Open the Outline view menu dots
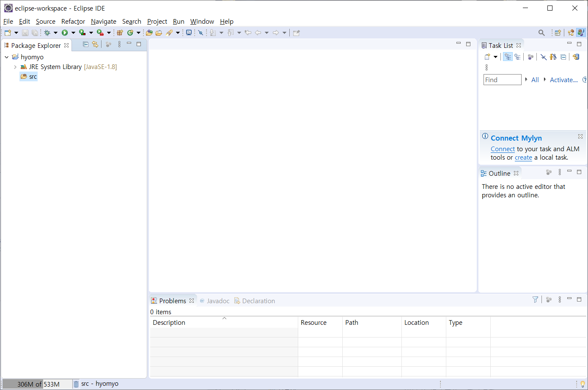 (x=560, y=172)
